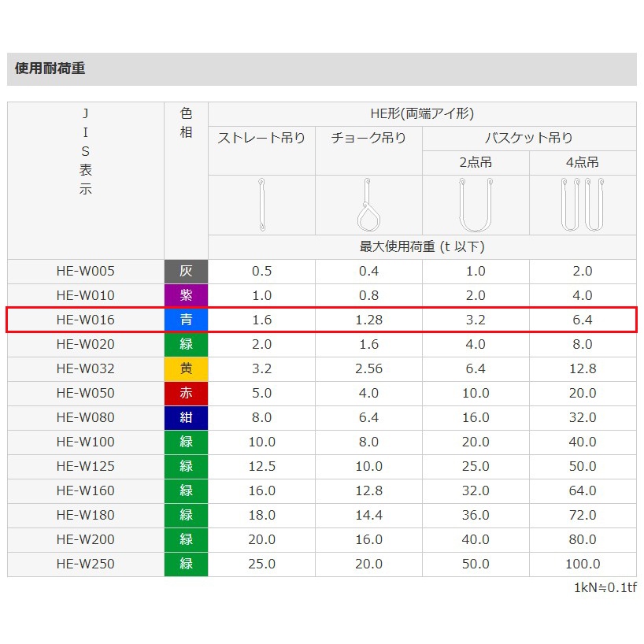This screenshot has width=644, height=644.
Task: Select the purple 紫 color cell
Action: pyautogui.click(x=186, y=296)
